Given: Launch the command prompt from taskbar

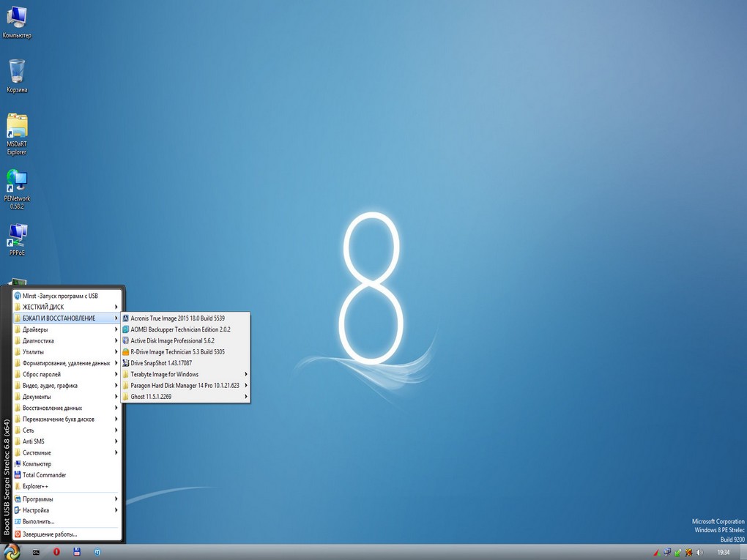Looking at the screenshot, I should click(x=36, y=553).
